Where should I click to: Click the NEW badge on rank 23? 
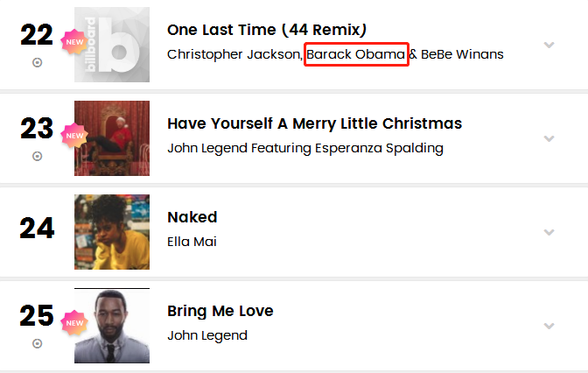point(75,135)
